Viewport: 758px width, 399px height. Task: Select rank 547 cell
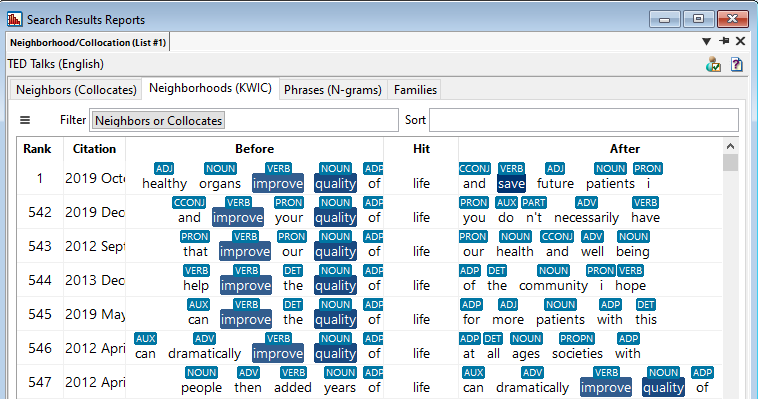[40, 382]
